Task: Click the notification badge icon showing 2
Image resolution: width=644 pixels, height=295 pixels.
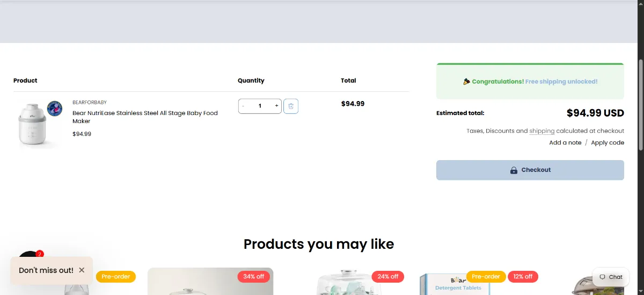Action: [x=40, y=254]
